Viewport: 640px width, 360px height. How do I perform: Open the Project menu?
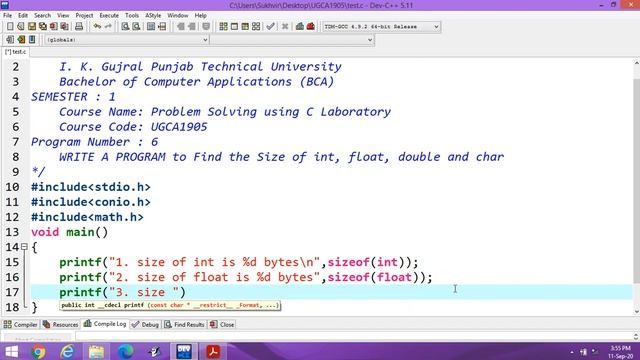(84, 16)
